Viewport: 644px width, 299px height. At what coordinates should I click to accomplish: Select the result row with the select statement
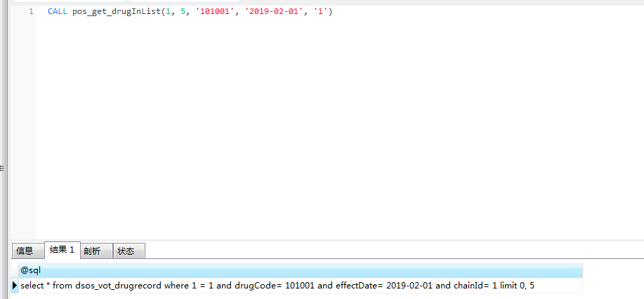point(301,286)
